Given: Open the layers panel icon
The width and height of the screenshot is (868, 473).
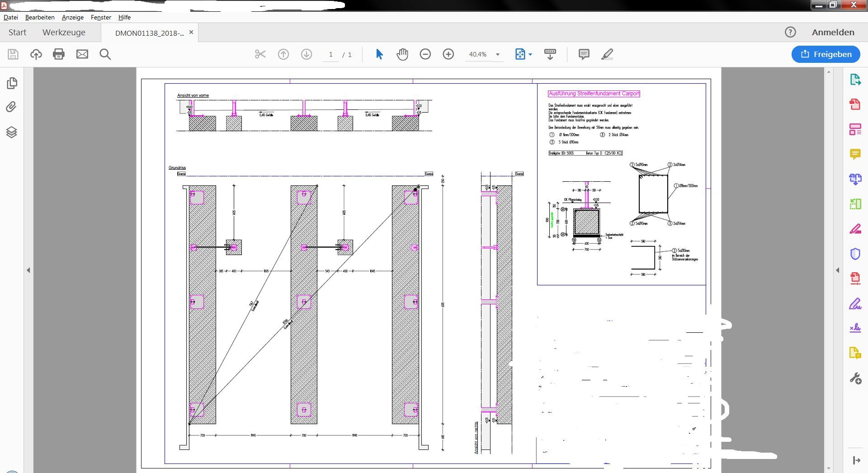Looking at the screenshot, I should pos(12,132).
